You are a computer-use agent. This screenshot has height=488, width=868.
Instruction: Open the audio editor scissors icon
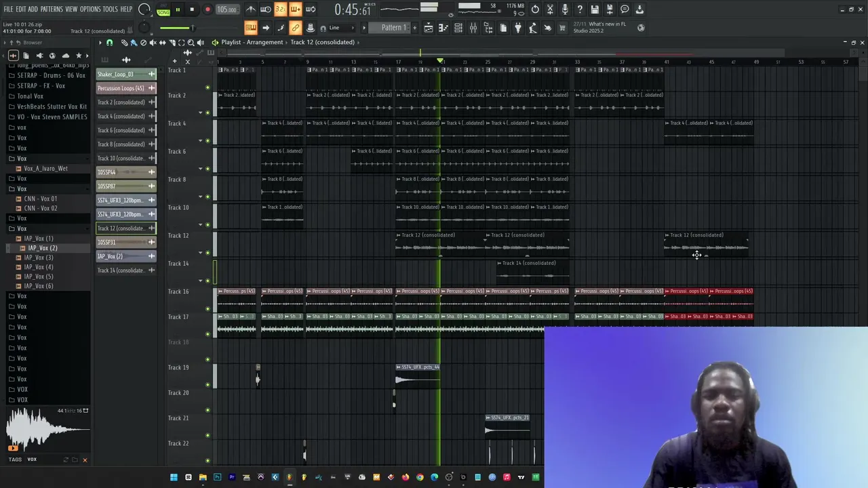pyautogui.click(x=550, y=9)
